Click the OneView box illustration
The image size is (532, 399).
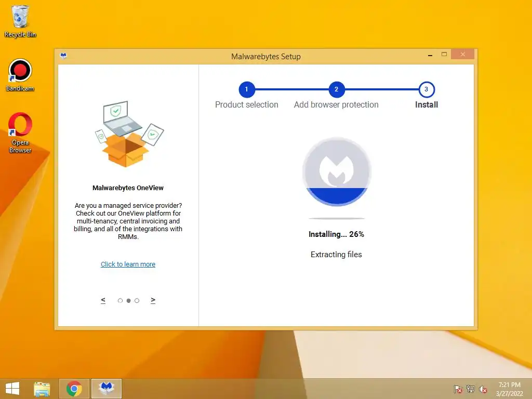pyautogui.click(x=129, y=134)
